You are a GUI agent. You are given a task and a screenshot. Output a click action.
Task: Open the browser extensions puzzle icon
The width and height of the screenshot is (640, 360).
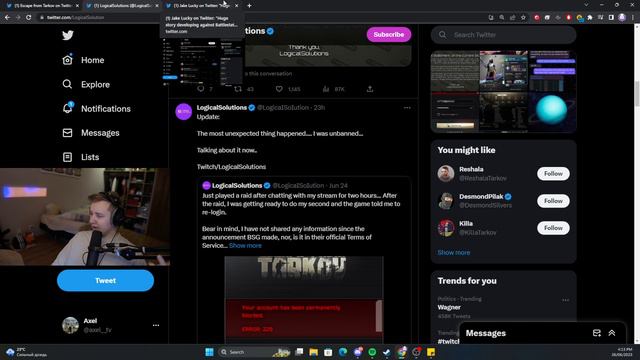590,18
